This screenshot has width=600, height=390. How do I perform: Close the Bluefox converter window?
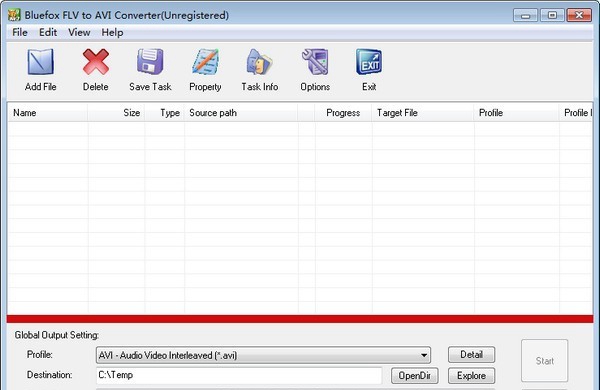579,15
